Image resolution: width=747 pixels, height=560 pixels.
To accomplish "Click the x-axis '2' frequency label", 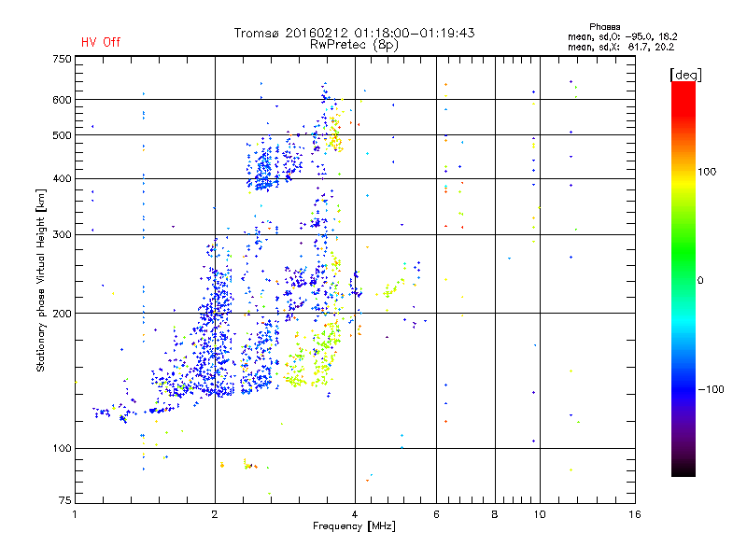I will [x=215, y=514].
